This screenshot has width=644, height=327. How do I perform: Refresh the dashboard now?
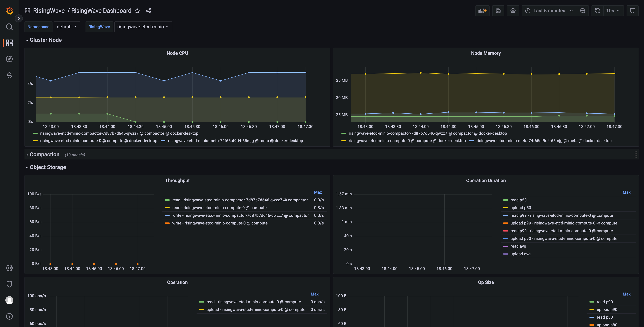click(597, 11)
